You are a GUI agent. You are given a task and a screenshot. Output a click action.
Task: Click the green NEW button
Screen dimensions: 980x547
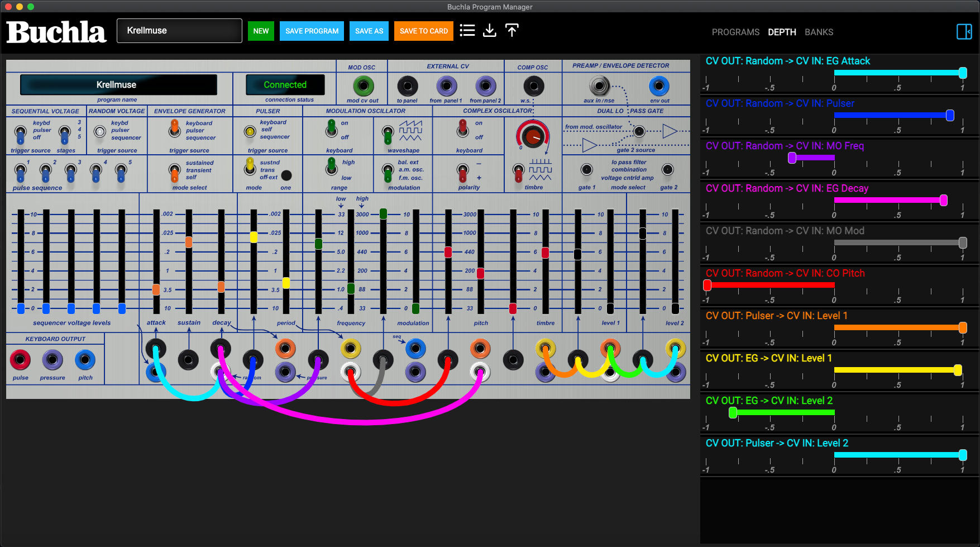(x=261, y=31)
